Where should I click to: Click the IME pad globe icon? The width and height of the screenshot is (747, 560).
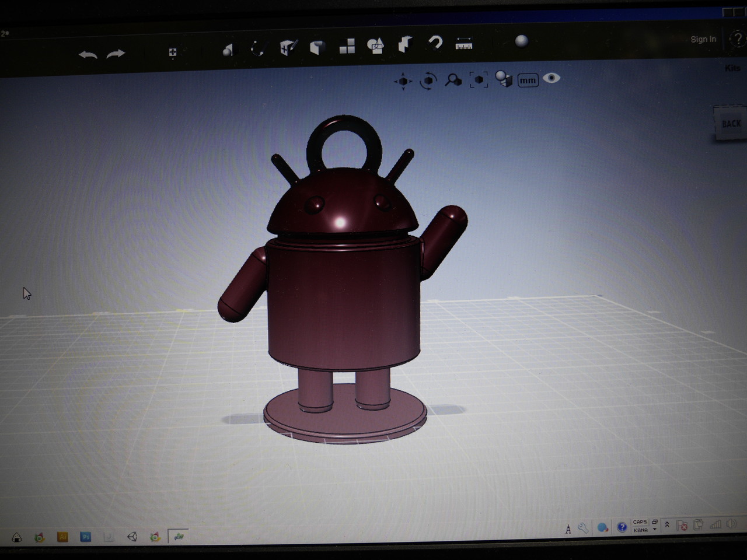click(x=603, y=527)
